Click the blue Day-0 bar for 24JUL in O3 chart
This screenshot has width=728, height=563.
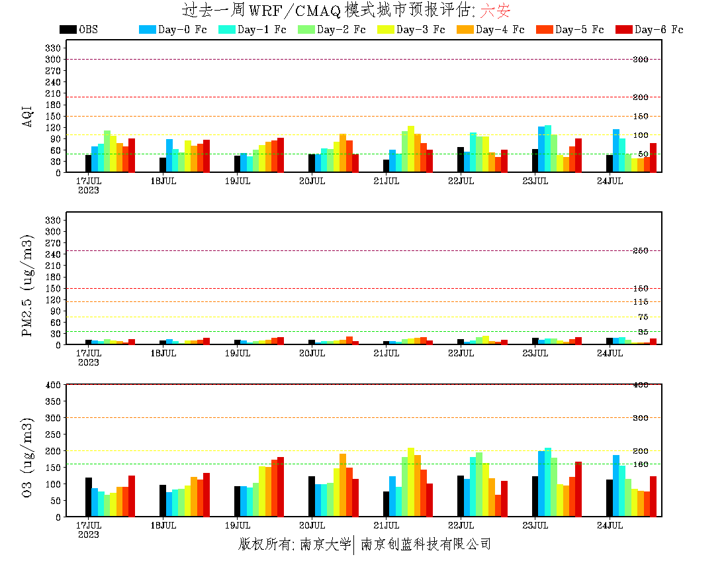click(615, 486)
